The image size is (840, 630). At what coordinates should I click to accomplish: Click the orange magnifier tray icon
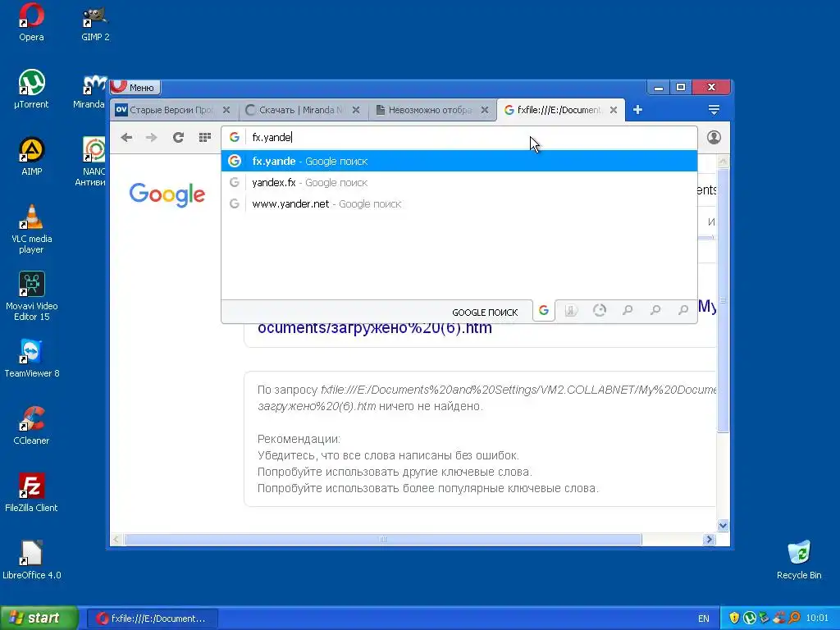(x=794, y=618)
